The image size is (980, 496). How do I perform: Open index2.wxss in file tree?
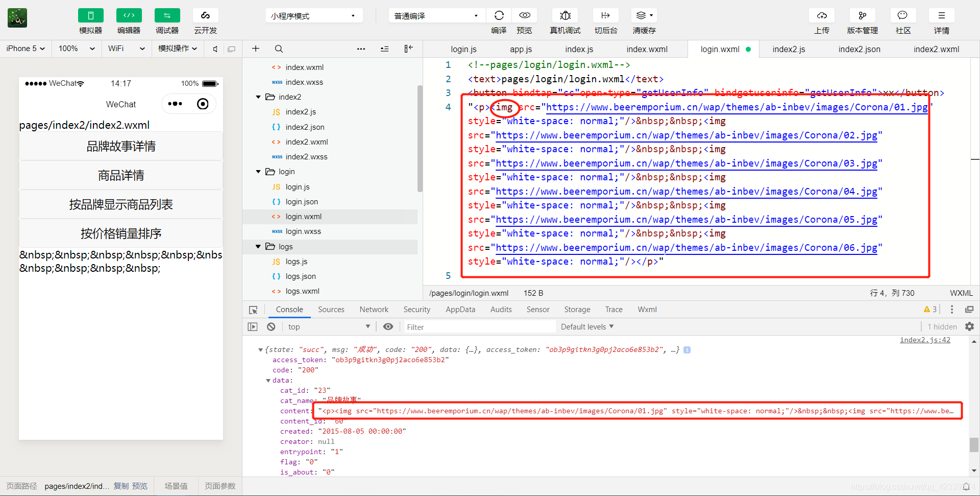coord(306,157)
